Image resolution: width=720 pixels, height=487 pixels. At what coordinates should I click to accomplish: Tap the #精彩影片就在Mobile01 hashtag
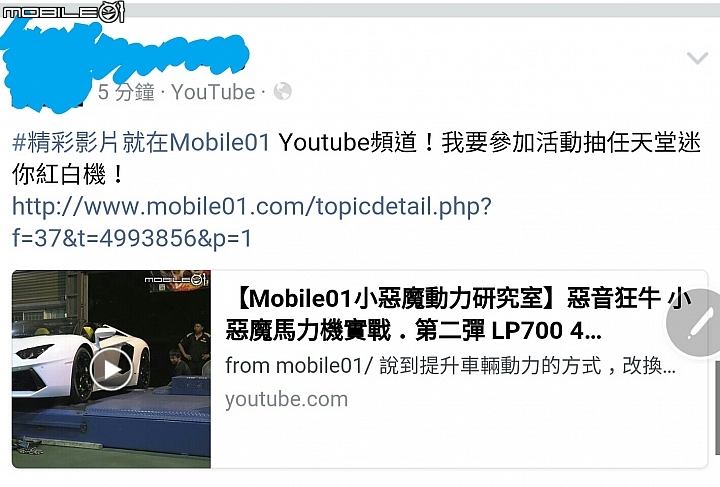(x=141, y=142)
